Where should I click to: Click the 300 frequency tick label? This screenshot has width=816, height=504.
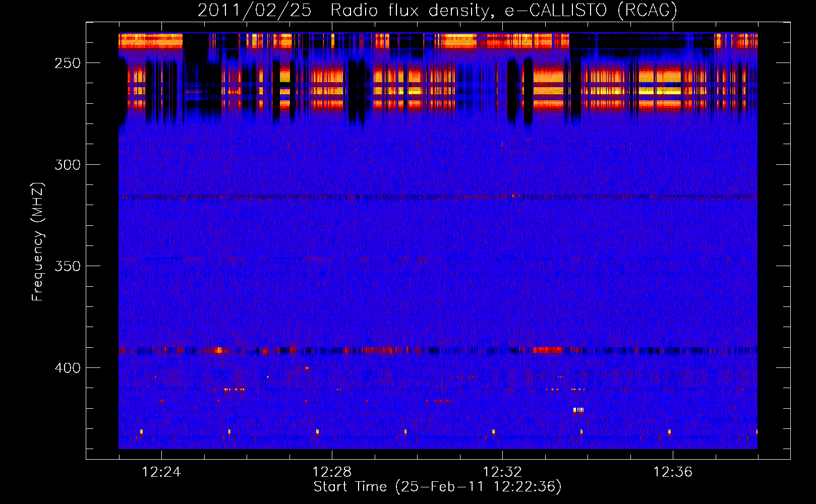tap(68, 165)
